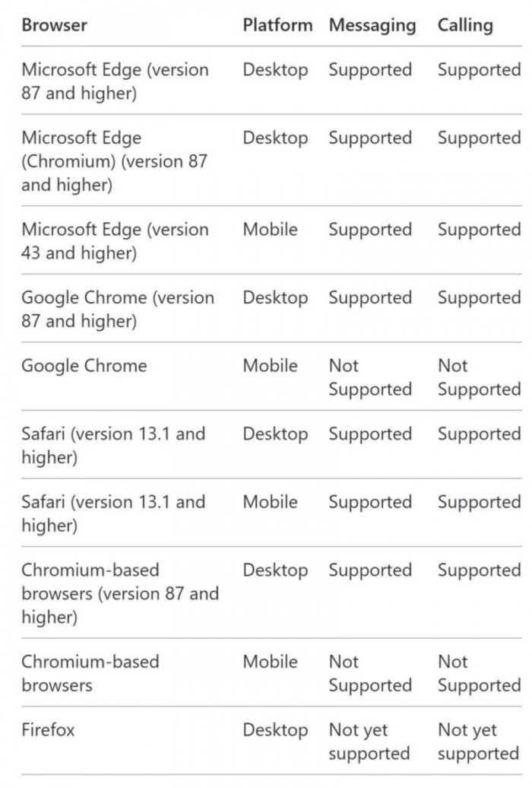Viewport: 532px width, 788px height.
Task: Click the Browser column header
Action: tap(54, 25)
